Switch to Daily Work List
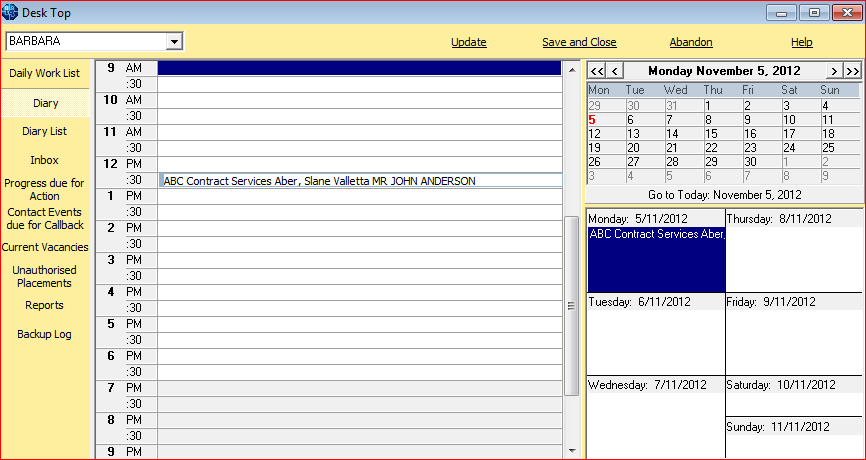Viewport: 866px width, 460px height. pos(45,73)
